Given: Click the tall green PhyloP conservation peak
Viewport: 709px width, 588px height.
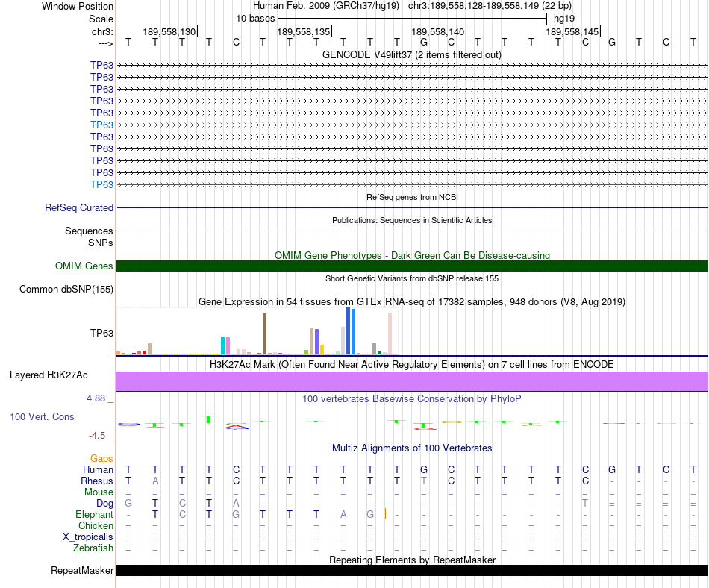Looking at the screenshot, I should coord(208,419).
